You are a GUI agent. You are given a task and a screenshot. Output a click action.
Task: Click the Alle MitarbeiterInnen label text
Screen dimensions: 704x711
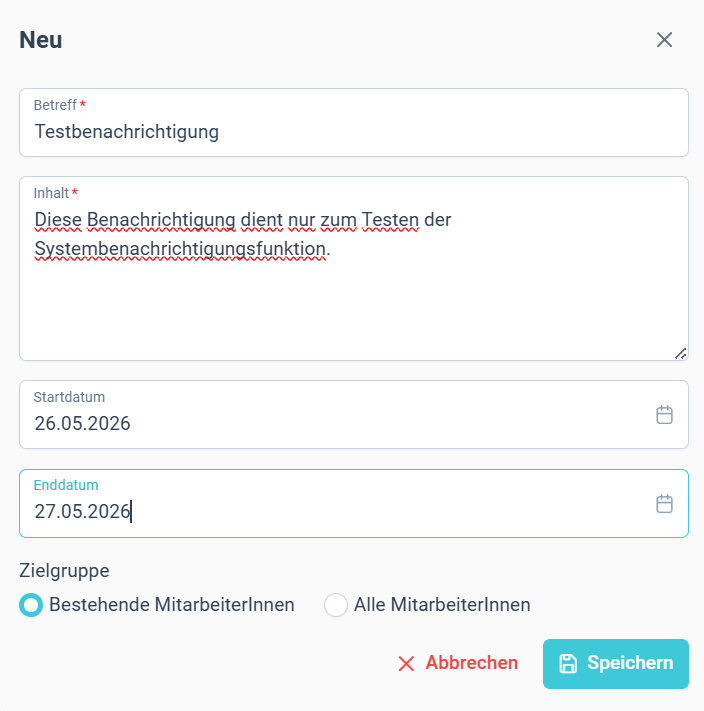point(442,604)
